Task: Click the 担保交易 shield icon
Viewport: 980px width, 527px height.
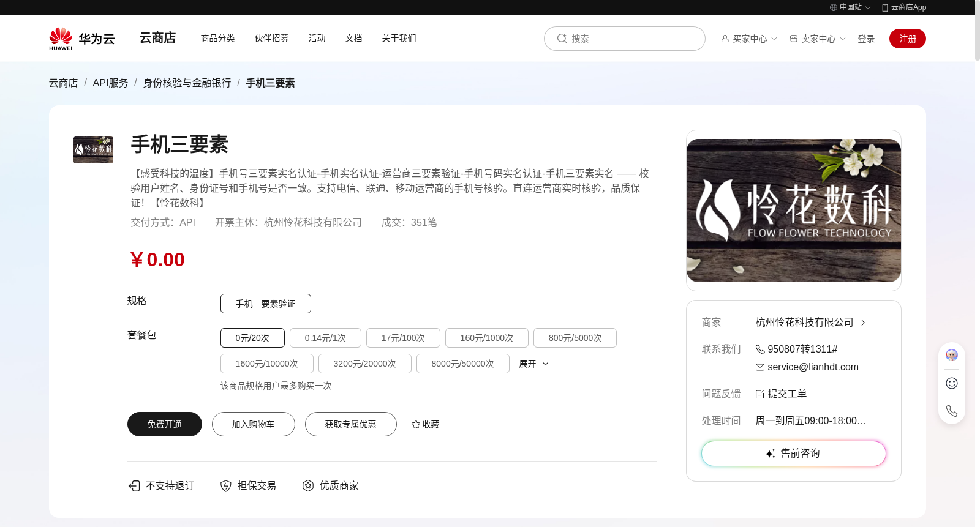Action: 226,486
